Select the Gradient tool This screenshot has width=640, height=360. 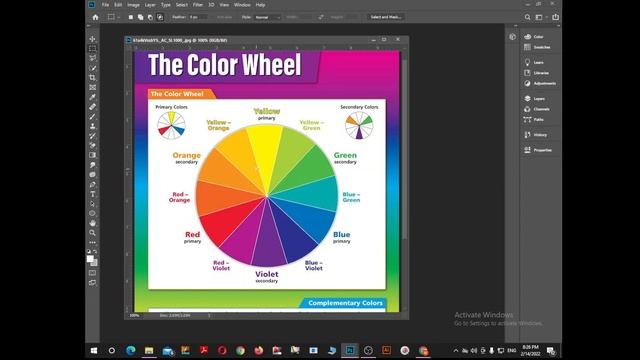point(93,155)
